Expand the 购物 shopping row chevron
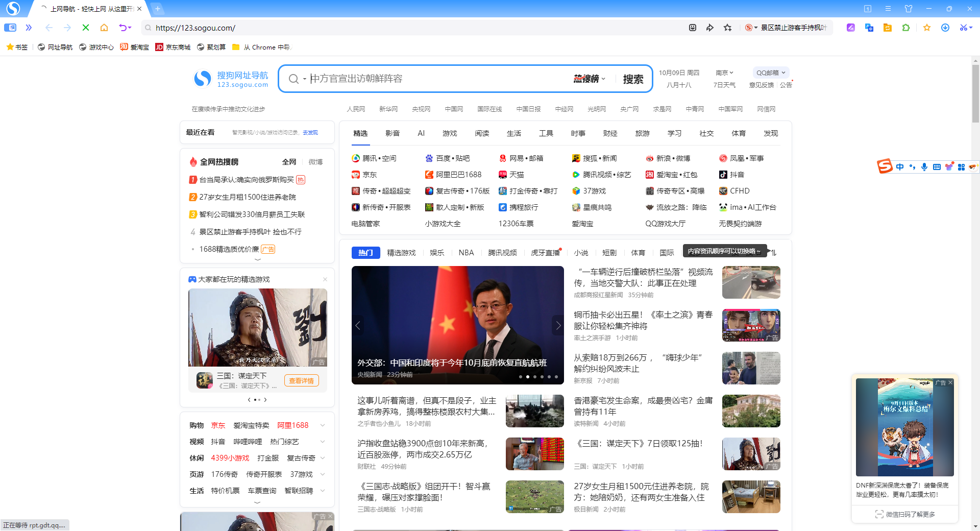Image resolution: width=980 pixels, height=531 pixels. pyautogui.click(x=322, y=425)
